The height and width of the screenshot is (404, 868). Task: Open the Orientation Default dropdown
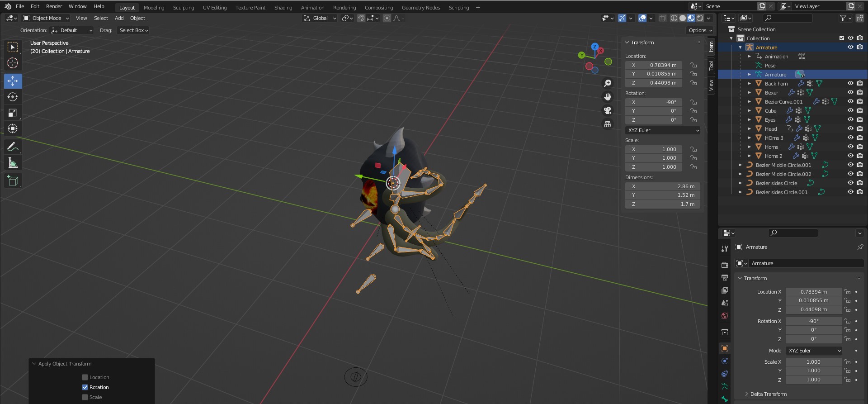(72, 30)
